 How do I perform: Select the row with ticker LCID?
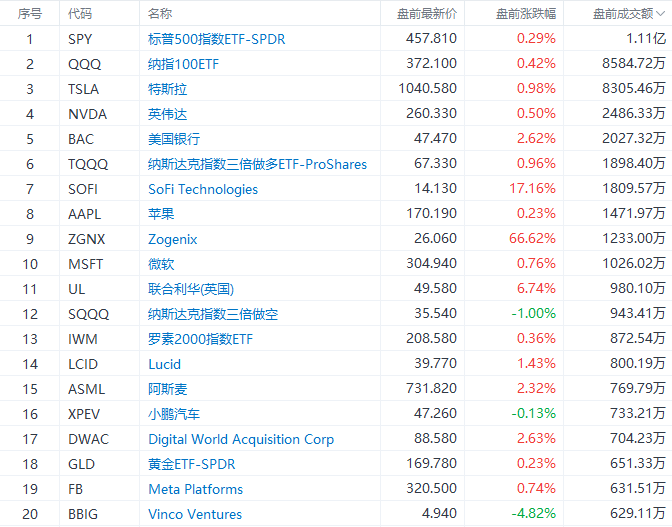click(x=86, y=364)
